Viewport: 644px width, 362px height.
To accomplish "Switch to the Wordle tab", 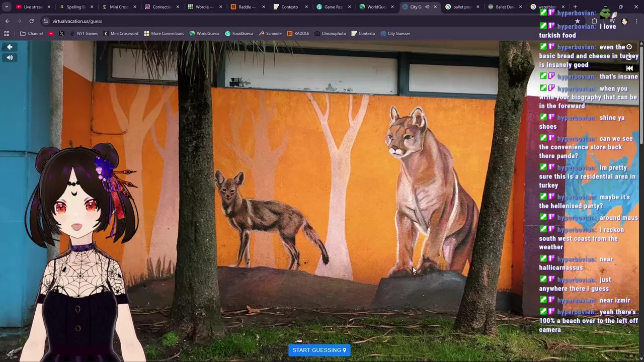I will (204, 7).
